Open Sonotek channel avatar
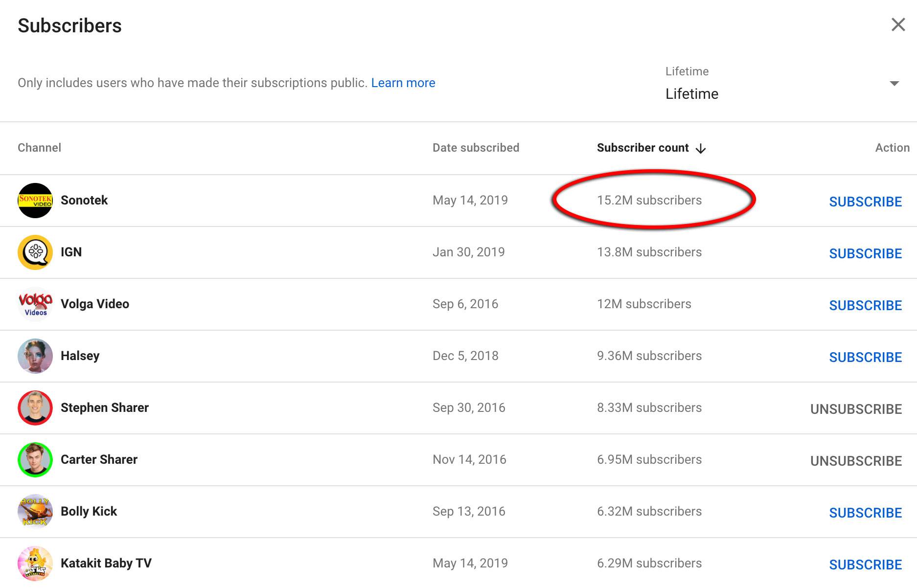917x588 pixels. point(35,201)
